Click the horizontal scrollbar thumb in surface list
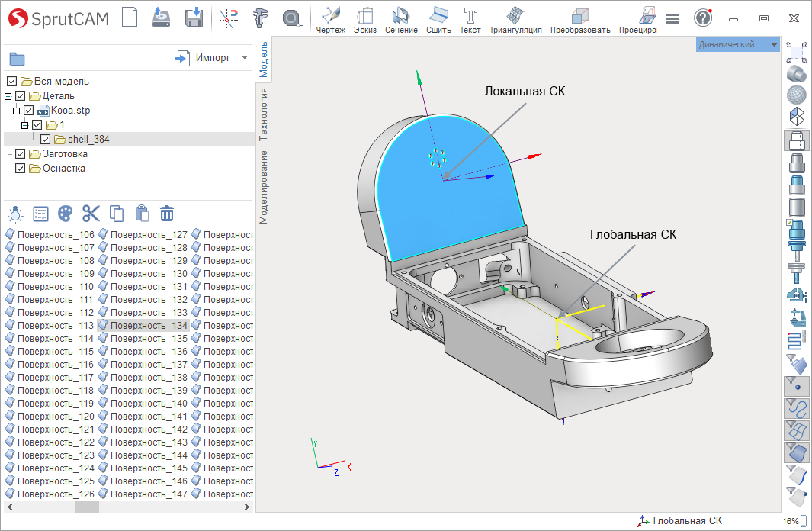This screenshot has width=812, height=531. click(x=87, y=507)
